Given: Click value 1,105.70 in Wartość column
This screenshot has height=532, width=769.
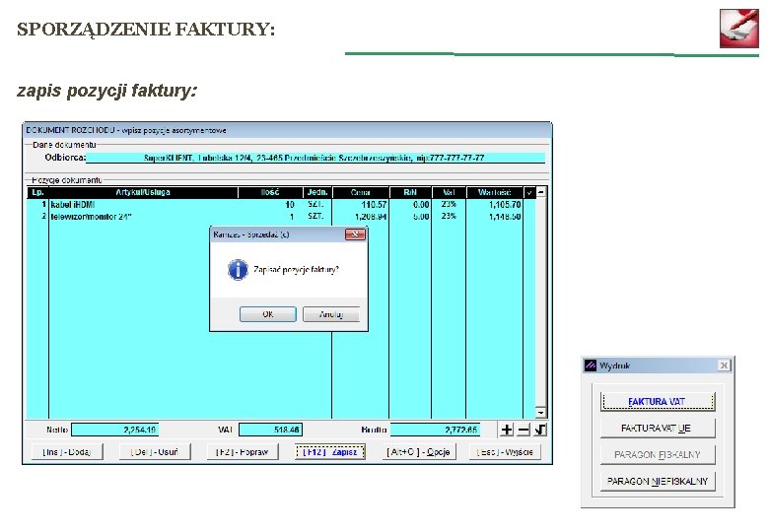Looking at the screenshot, I should pos(505,205).
